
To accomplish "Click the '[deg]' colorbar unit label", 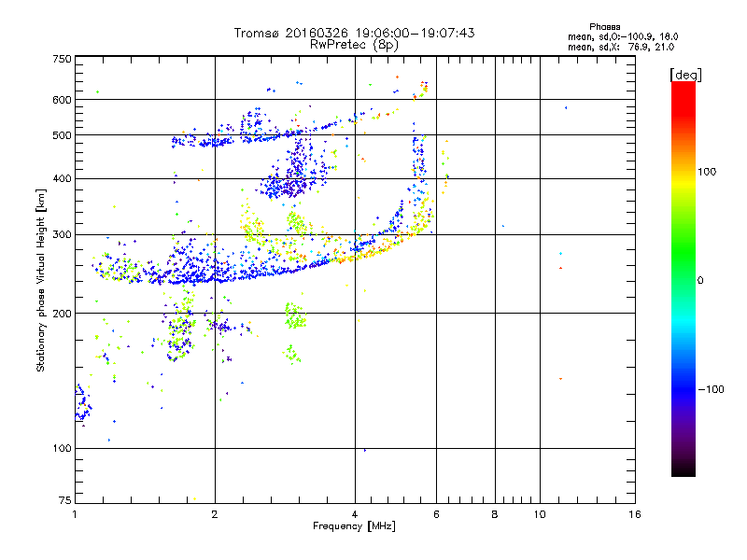I will pos(685,75).
